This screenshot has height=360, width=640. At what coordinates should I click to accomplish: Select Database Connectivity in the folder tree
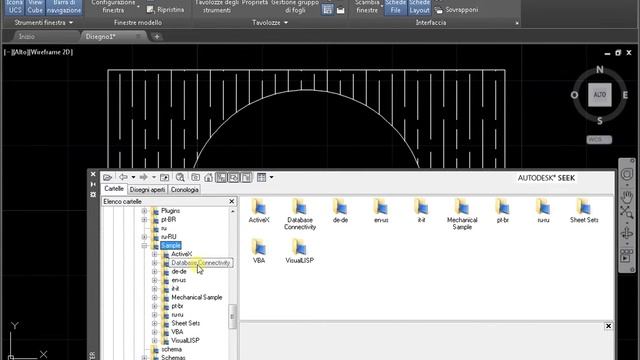pyautogui.click(x=200, y=263)
